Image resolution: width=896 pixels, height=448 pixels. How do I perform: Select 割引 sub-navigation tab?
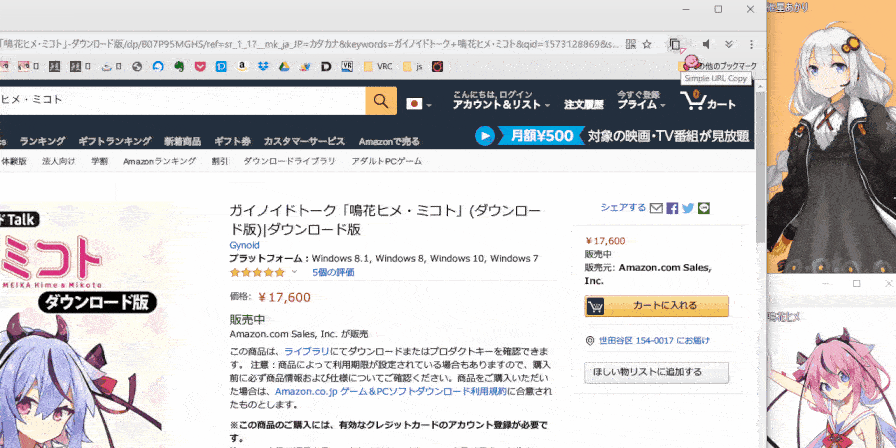pyautogui.click(x=219, y=161)
